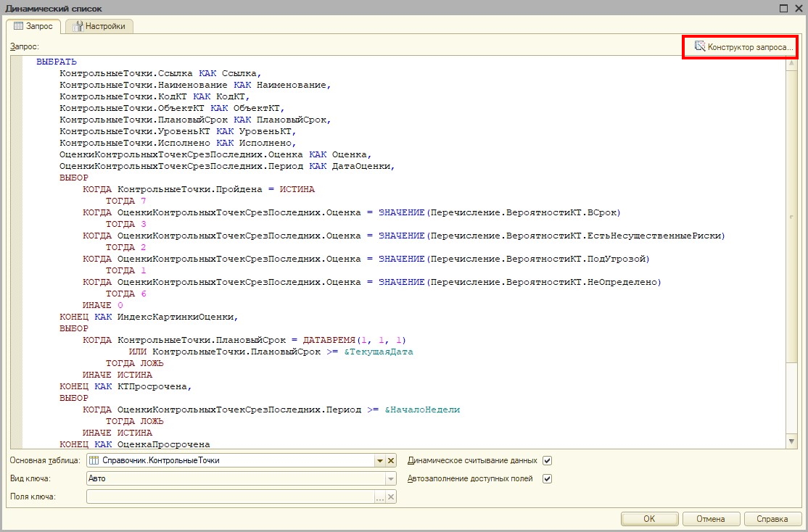Confirm with the OK button

pos(649,519)
